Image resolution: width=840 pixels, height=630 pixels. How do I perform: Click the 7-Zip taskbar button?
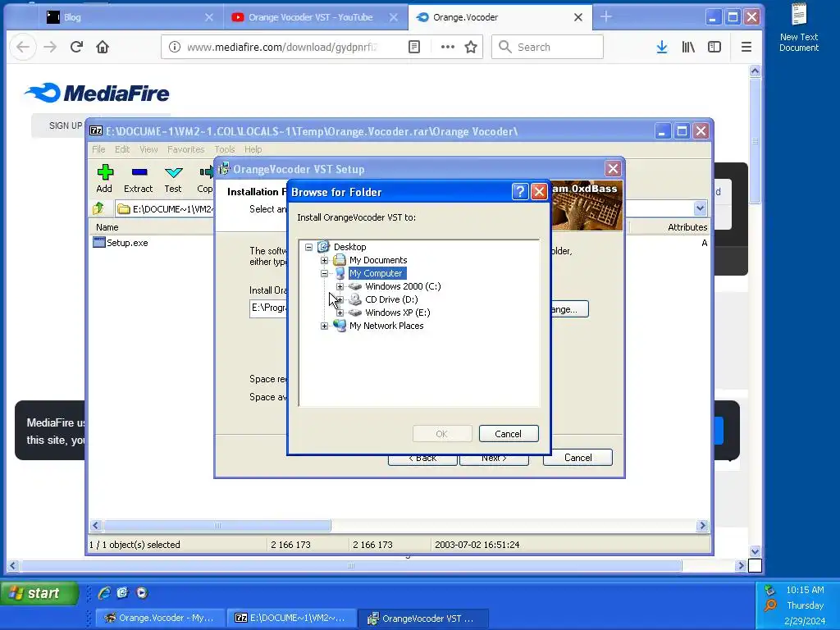(293, 619)
